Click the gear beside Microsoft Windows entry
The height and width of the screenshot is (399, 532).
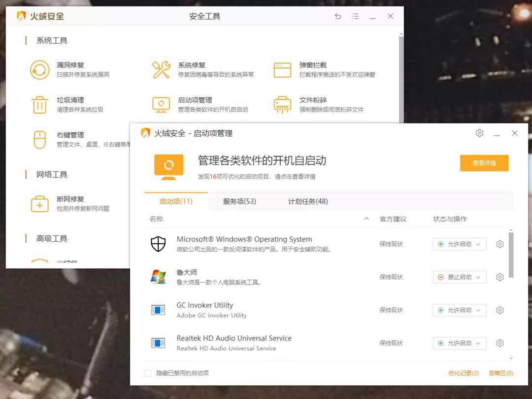point(500,244)
